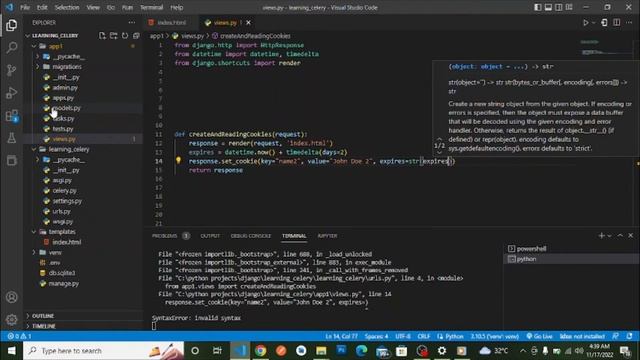This screenshot has height=360, width=640.
Task: Click the lightbulb quick fix on line 14
Action: pos(178,160)
